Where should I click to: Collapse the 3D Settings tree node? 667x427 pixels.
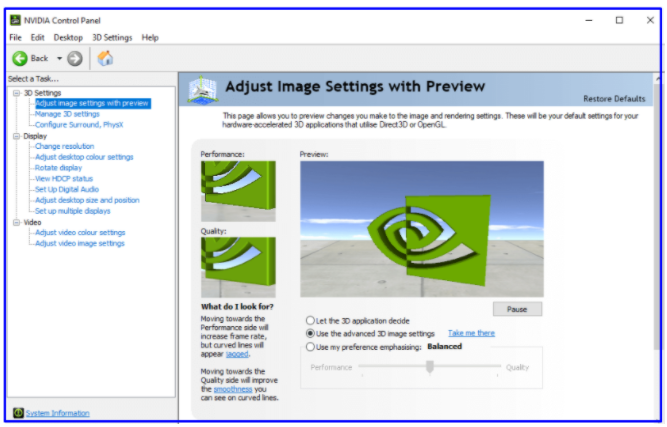pos(17,93)
